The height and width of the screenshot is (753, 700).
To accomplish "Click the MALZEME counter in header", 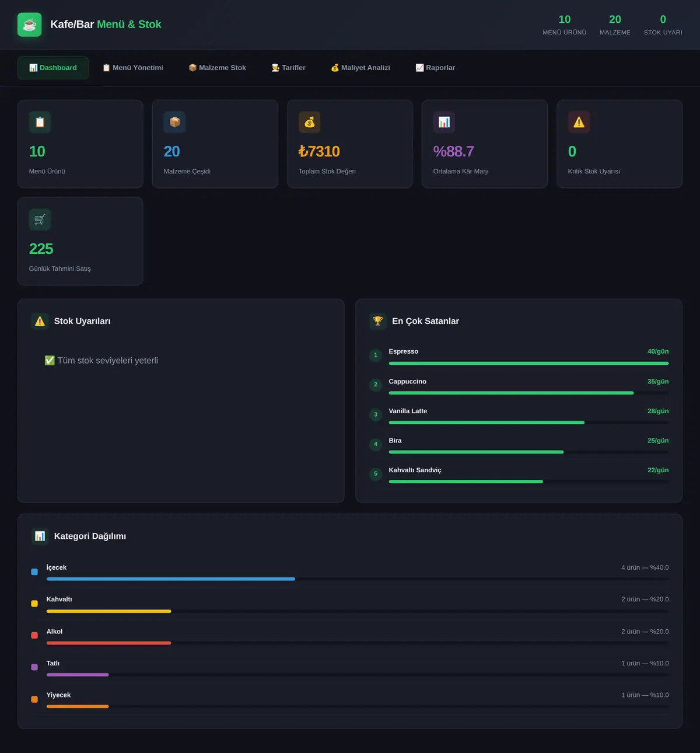I will pyautogui.click(x=615, y=25).
